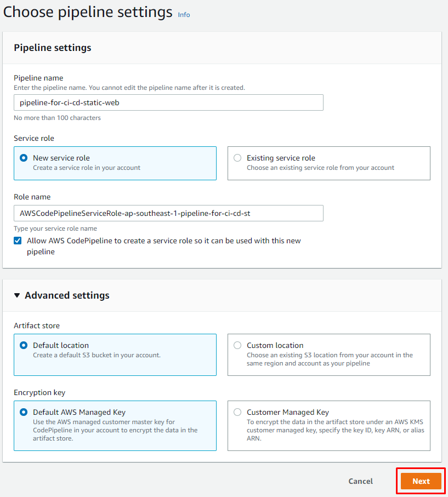Click the Role name text field
Image resolution: width=448 pixels, height=497 pixels.
(168, 213)
